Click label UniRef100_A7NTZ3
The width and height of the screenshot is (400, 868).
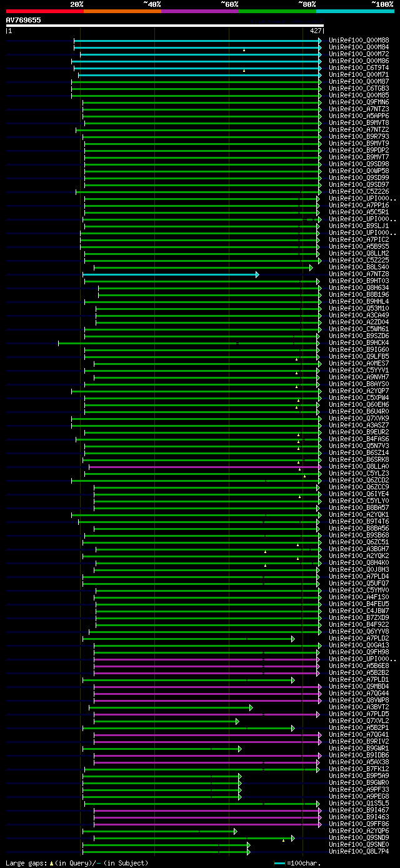359,109
